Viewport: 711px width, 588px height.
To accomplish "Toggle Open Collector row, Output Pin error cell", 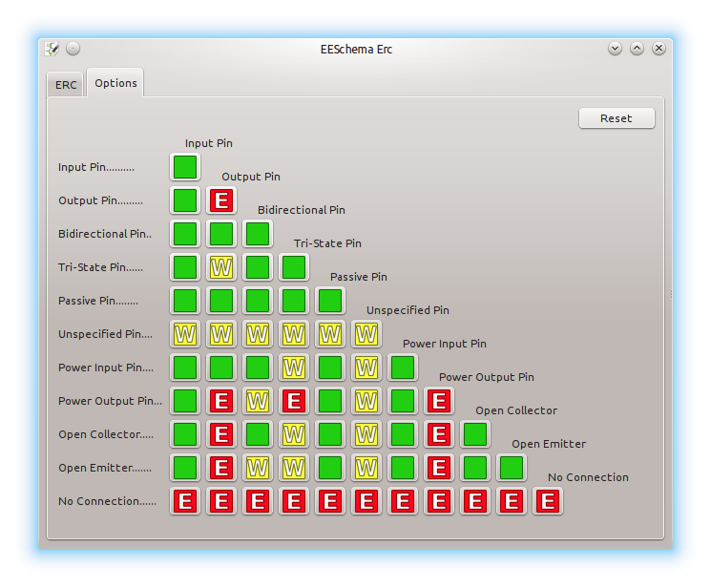I will coord(221,434).
